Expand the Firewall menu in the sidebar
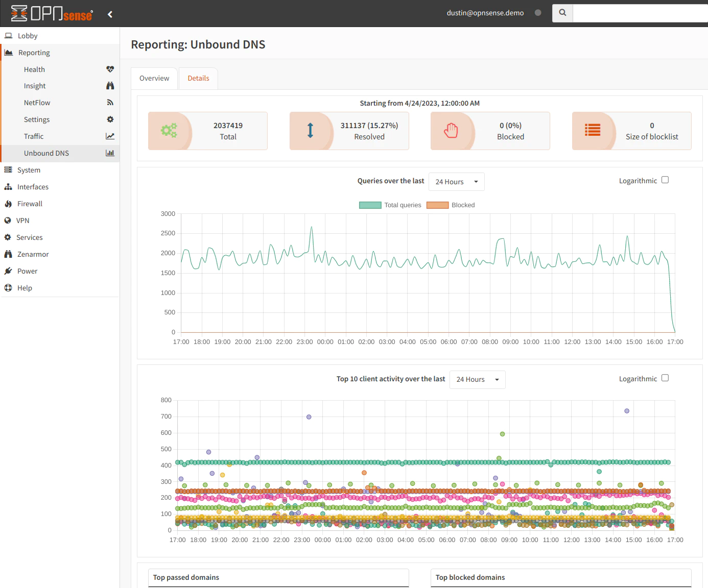 tap(30, 204)
